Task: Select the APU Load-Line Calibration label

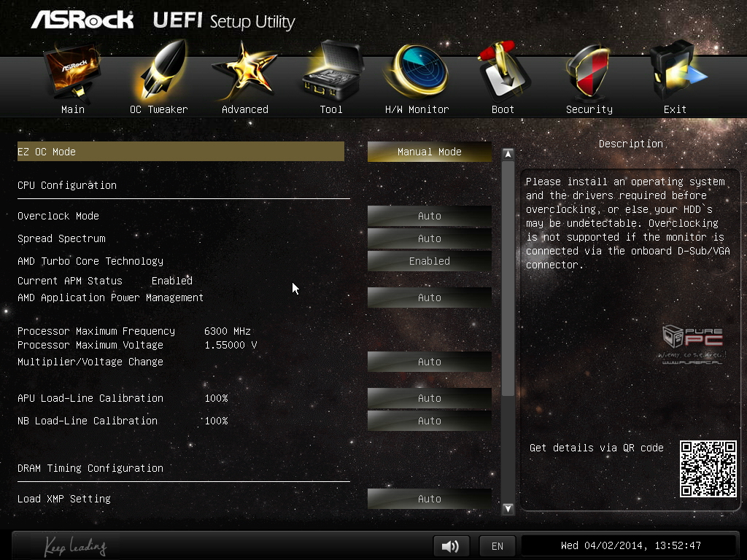Action: click(x=90, y=398)
